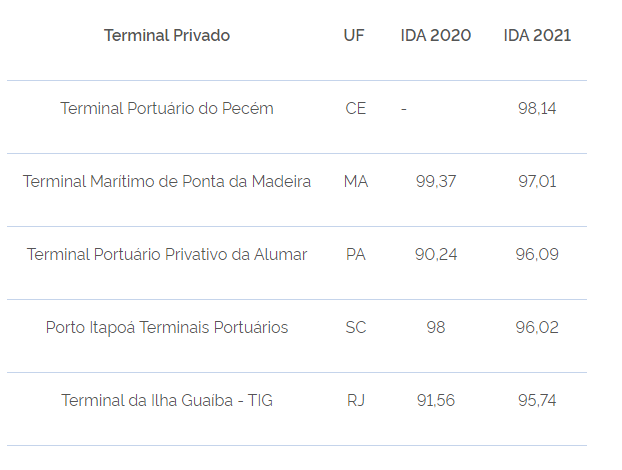Viewport: 622px width, 470px height.
Task: Click the 90,24 value for Alumar
Action: coord(436,254)
